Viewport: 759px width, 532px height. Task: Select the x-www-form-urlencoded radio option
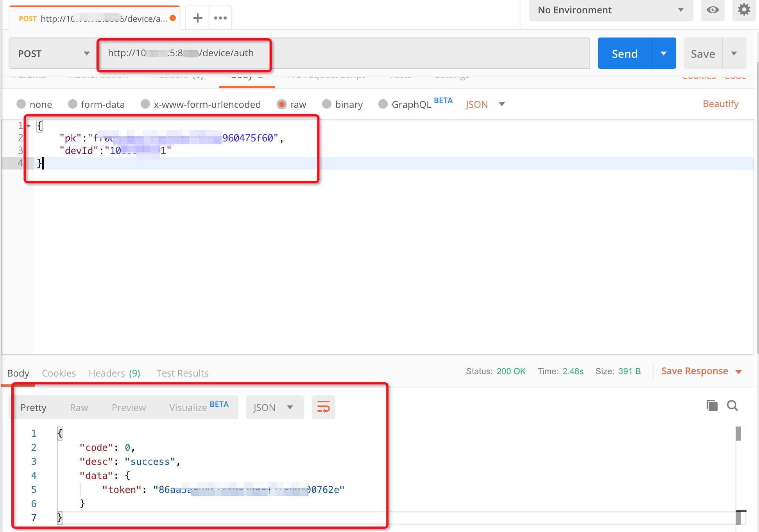click(145, 104)
